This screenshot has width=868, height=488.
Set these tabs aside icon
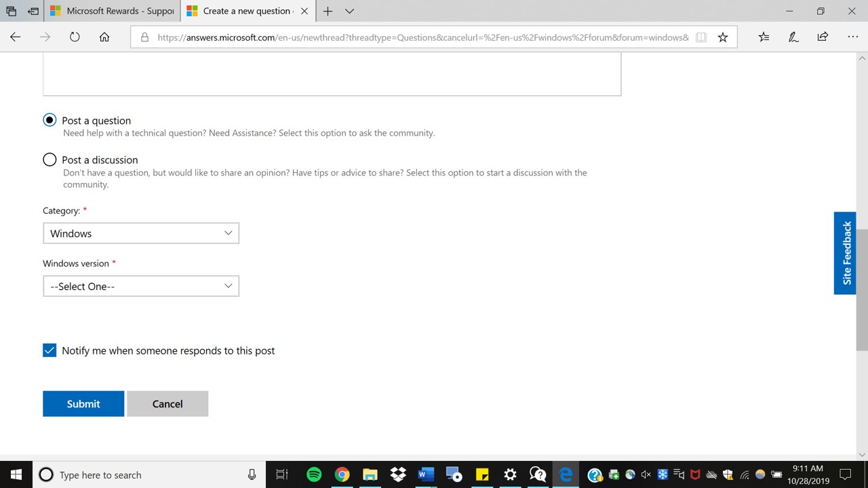click(33, 11)
